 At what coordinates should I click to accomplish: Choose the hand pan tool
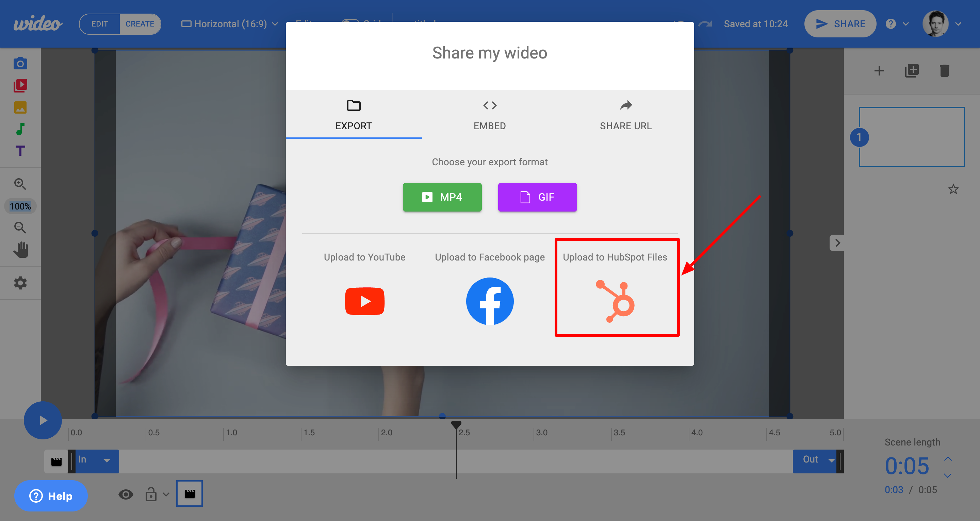click(21, 250)
